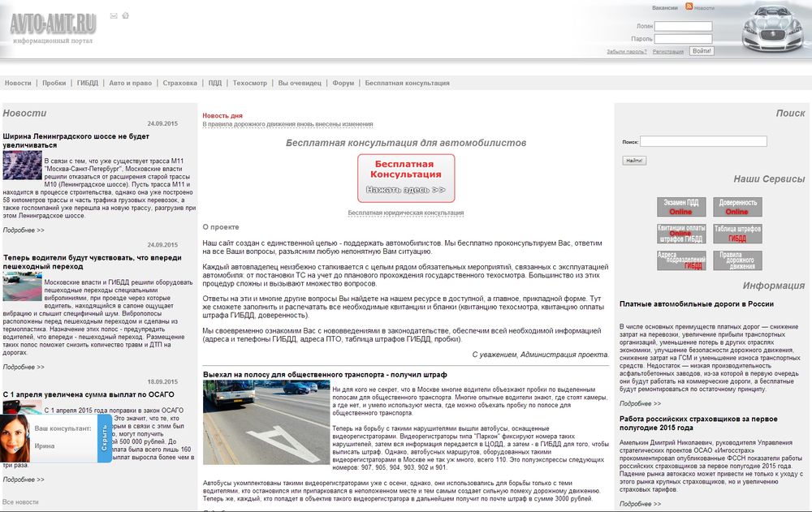Screen dimensions: 812x512
Task: Open news of the day about ПДД changes
Action: [287, 124]
